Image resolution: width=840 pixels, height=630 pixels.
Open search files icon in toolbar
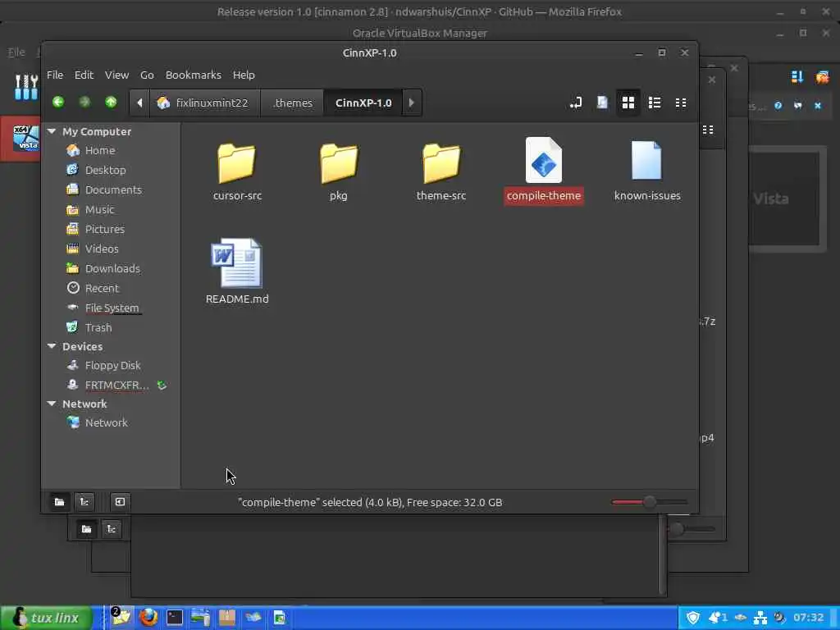coord(602,103)
